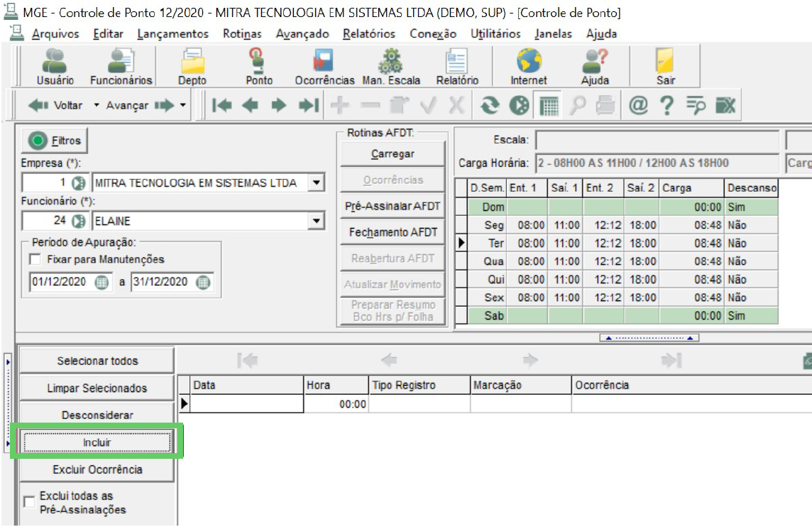Select the Dom row in schedule table
The width and height of the screenshot is (812, 527).
click(x=616, y=207)
